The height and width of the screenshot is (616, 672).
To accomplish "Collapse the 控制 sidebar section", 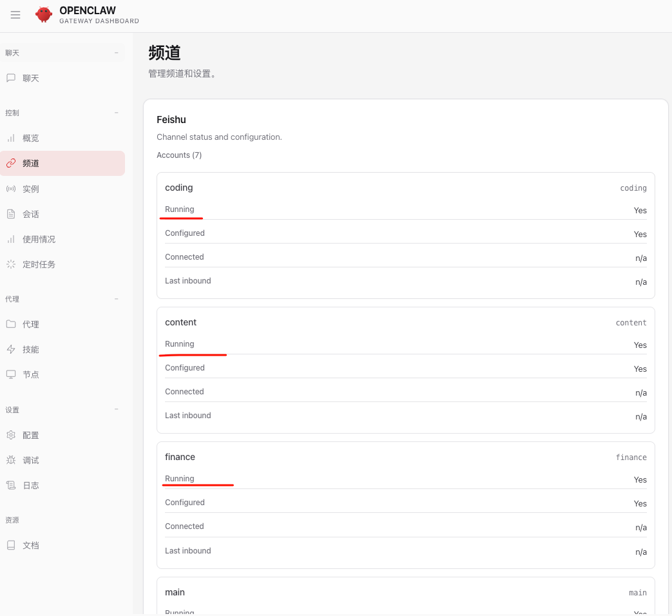I will coord(117,113).
